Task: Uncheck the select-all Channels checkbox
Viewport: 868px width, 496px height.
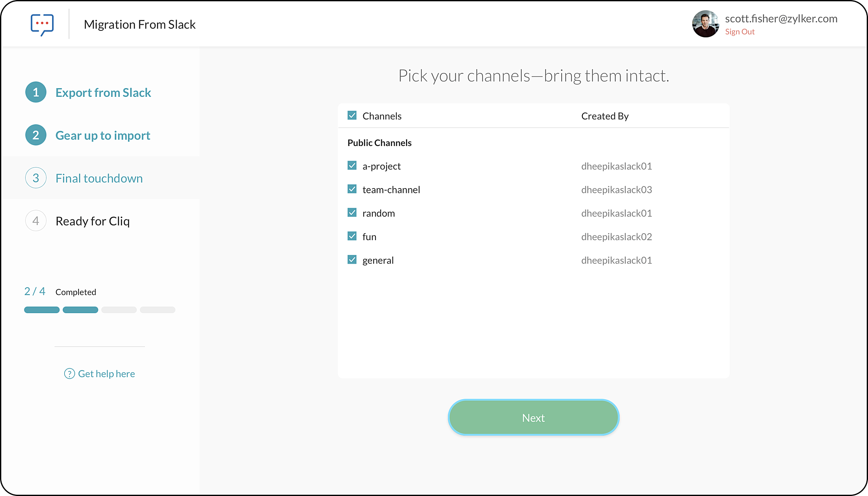Action: tap(352, 116)
